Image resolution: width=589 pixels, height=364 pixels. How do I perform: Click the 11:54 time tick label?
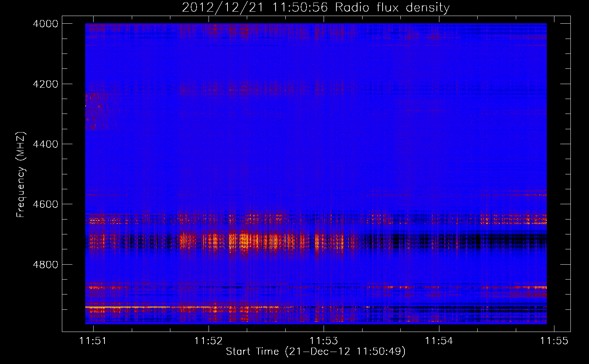coord(439,341)
